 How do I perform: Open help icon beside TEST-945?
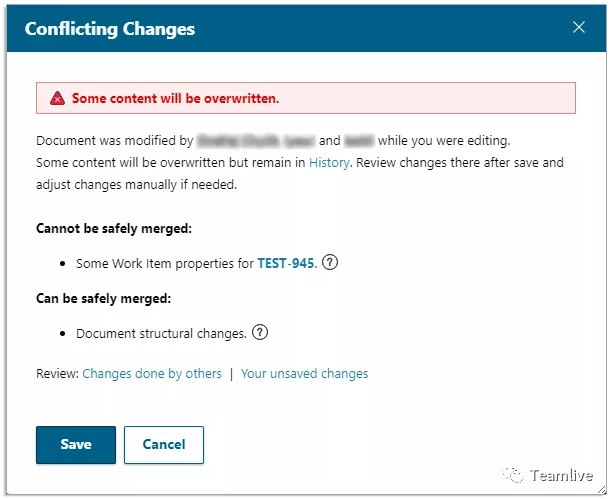pos(330,263)
